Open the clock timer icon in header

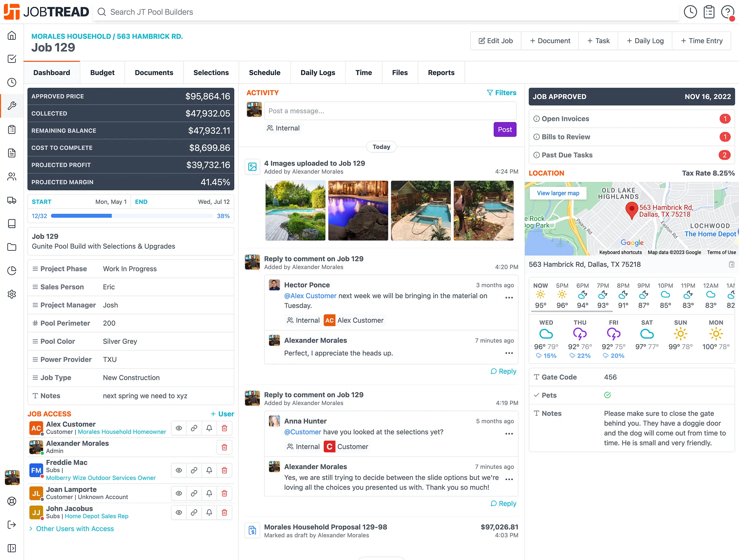point(690,12)
